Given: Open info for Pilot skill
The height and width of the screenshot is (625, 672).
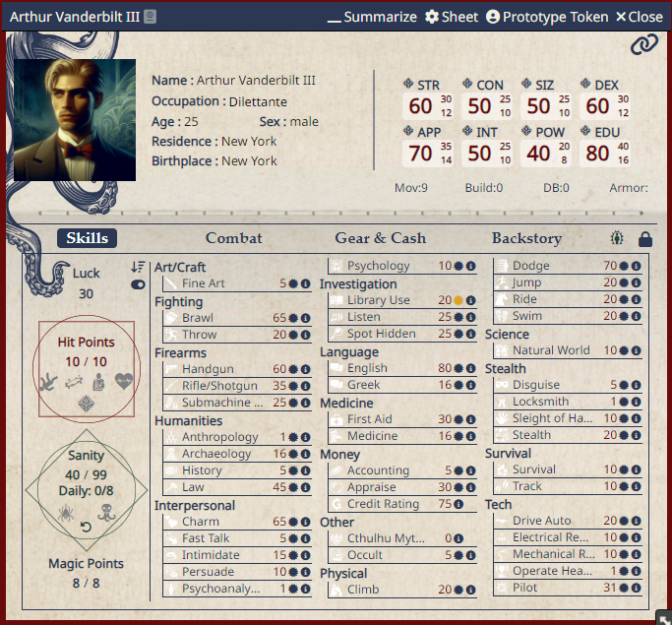Looking at the screenshot, I should point(637,588).
